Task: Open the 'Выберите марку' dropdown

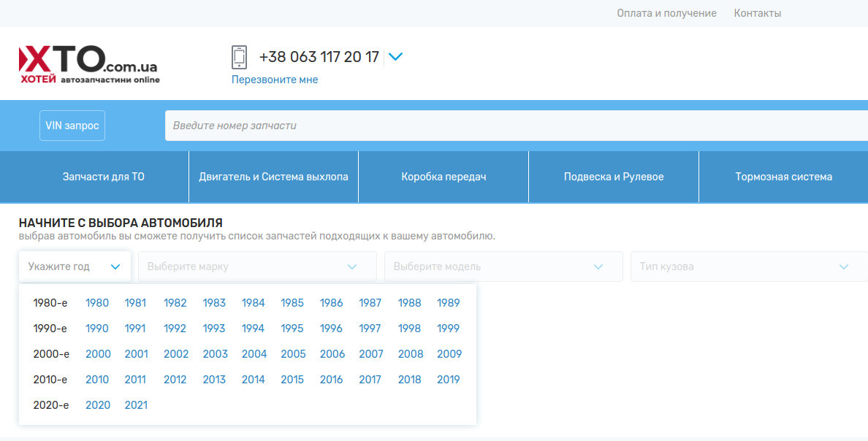Action: pos(257,266)
